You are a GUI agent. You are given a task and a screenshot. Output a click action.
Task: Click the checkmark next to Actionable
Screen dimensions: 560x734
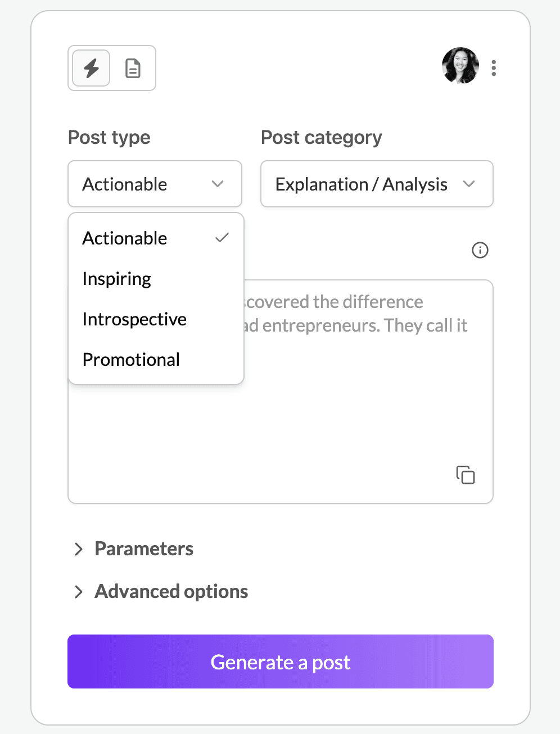click(x=222, y=238)
